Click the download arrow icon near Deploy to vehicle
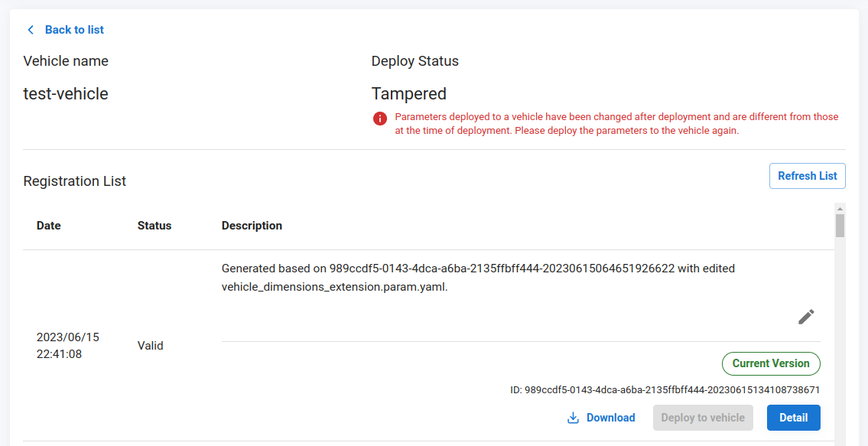868x446 pixels. point(571,418)
